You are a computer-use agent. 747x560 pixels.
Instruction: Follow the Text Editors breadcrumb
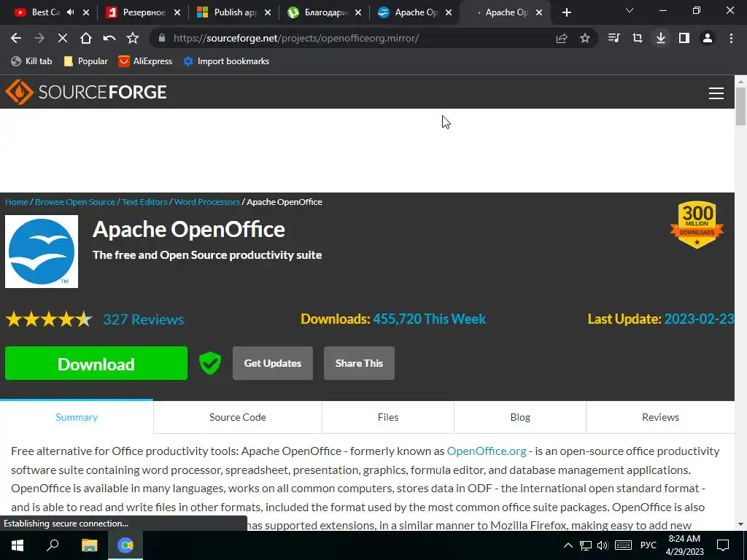pyautogui.click(x=144, y=202)
